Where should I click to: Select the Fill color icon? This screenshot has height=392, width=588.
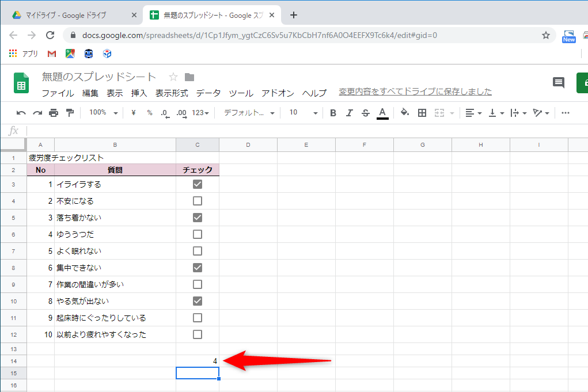coord(405,113)
